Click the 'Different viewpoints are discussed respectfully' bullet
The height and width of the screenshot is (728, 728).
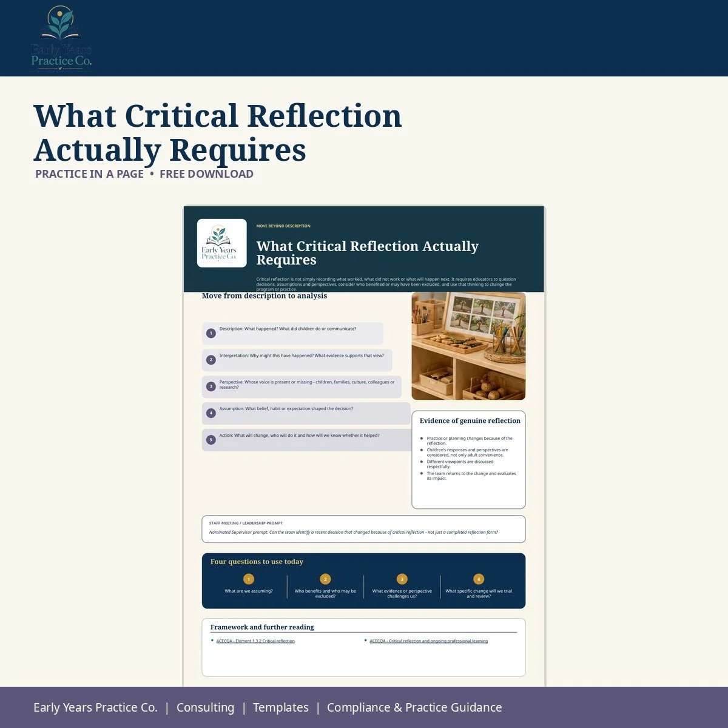coord(460,464)
